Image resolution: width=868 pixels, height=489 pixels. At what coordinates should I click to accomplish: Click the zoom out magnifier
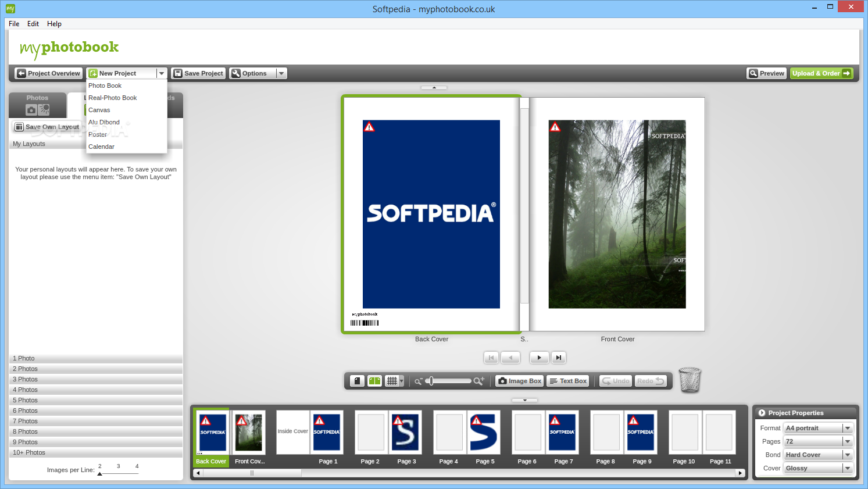coord(418,381)
